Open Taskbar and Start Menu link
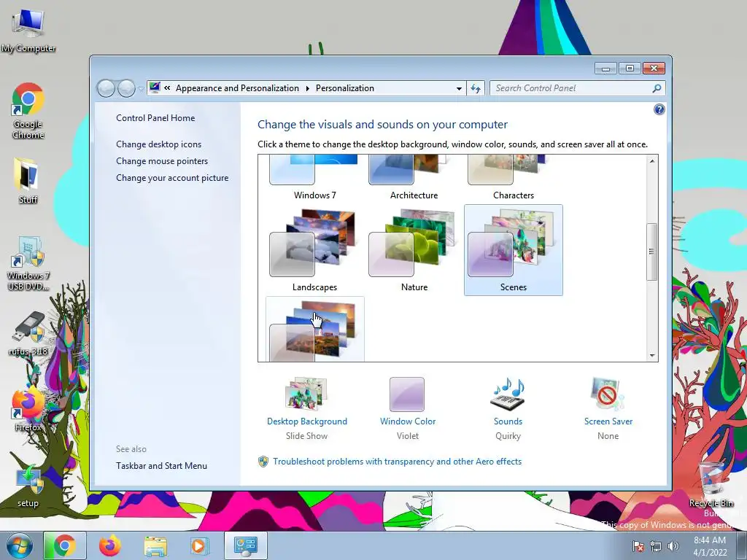The image size is (747, 560). point(161,466)
